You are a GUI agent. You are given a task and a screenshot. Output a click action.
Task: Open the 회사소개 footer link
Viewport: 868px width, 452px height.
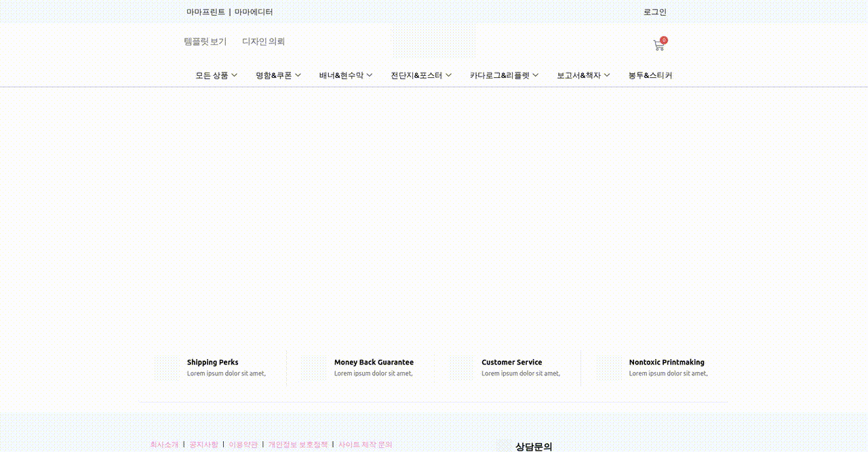click(x=164, y=445)
